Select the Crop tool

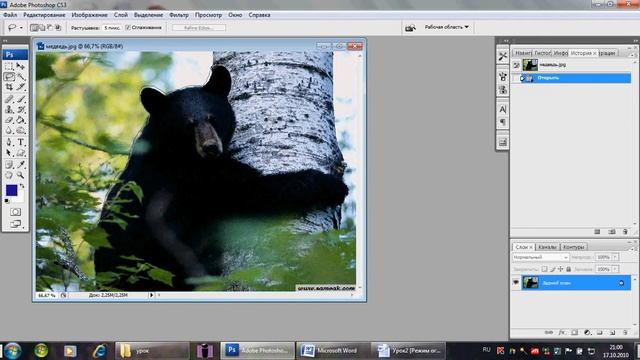pyautogui.click(x=9, y=87)
